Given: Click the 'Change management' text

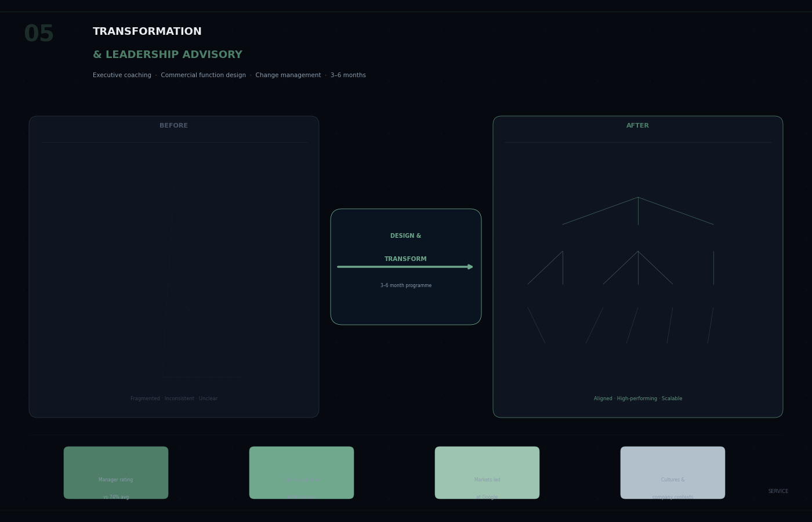Looking at the screenshot, I should tap(288, 75).
